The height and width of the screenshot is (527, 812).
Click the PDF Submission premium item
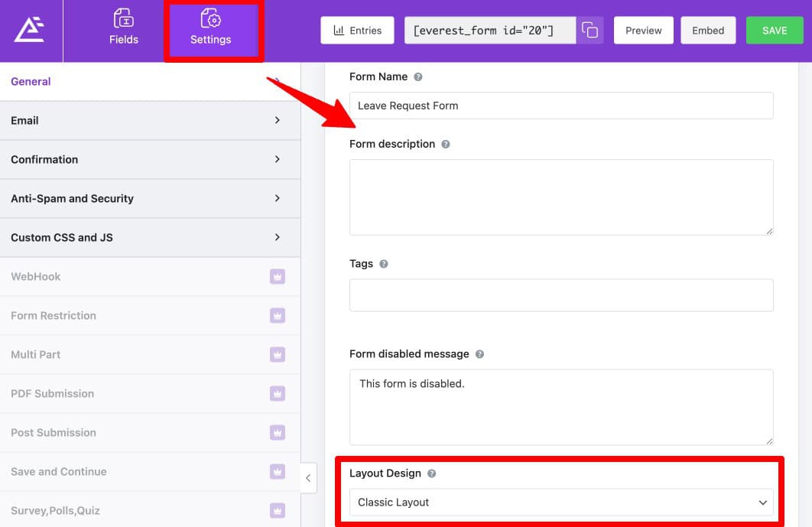pyautogui.click(x=150, y=394)
